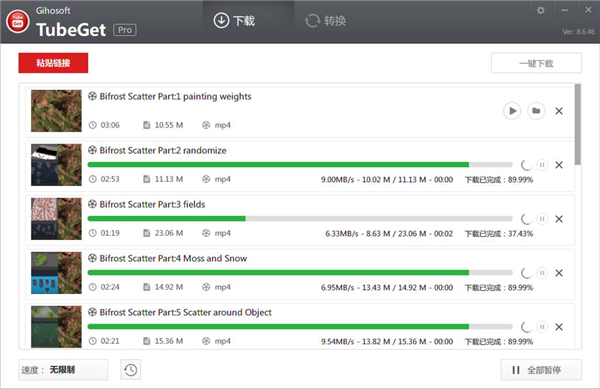Click Part:5 Scatter around Object progress bar
Image resolution: width=600 pixels, height=389 pixels.
tap(300, 326)
